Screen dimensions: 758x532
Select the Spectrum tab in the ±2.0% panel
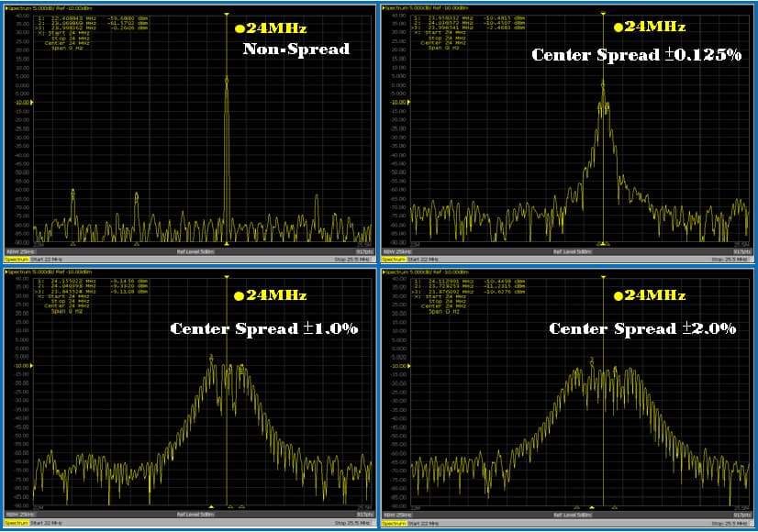394,523
